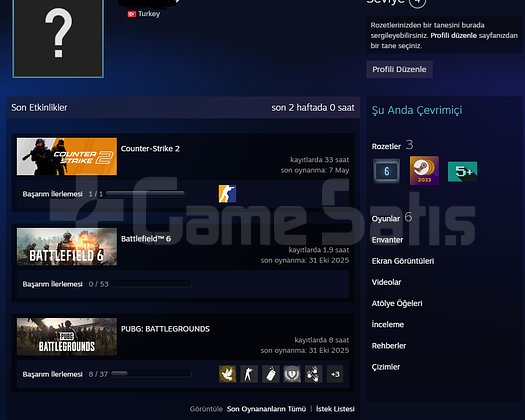The image size is (525, 420).
Task: Click the Şu Anda Çevrimiçi status
Action: point(417,110)
